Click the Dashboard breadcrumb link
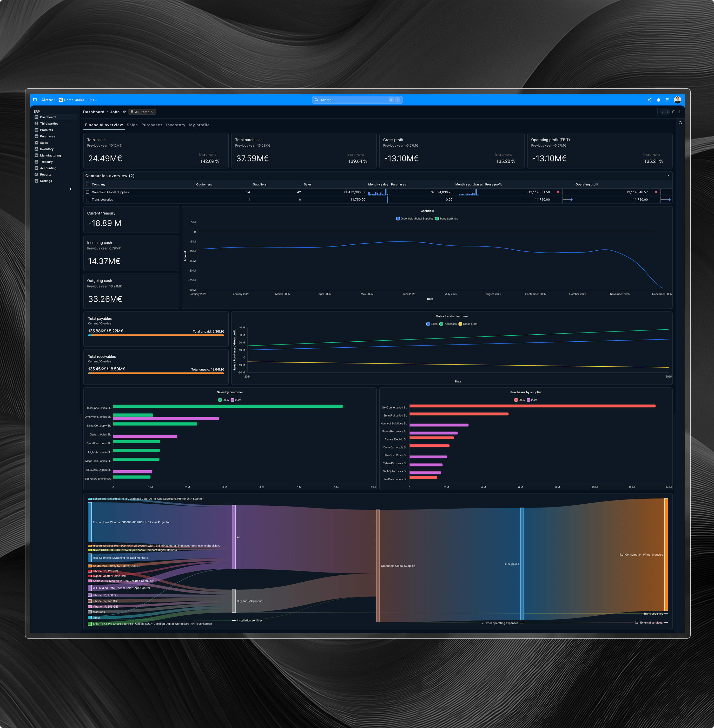Viewport: 714px width, 728px height. click(93, 112)
